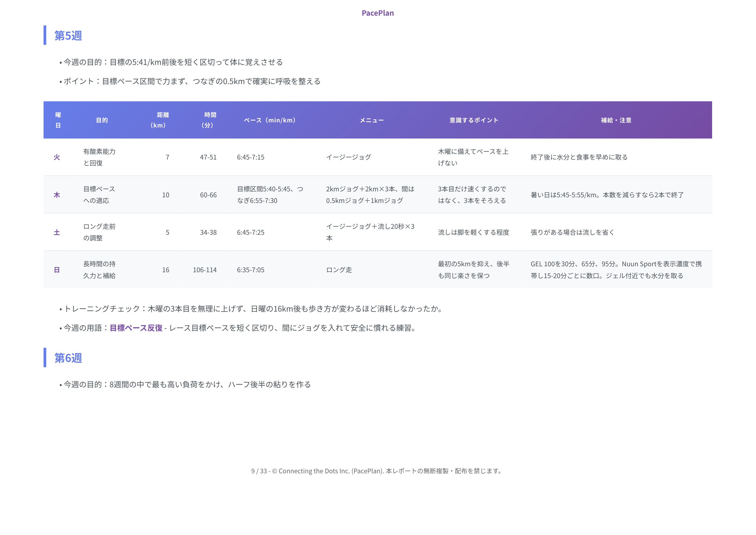Viewport: 756px width, 535px height.
Task: Select the 木 day cell
Action: click(x=57, y=195)
